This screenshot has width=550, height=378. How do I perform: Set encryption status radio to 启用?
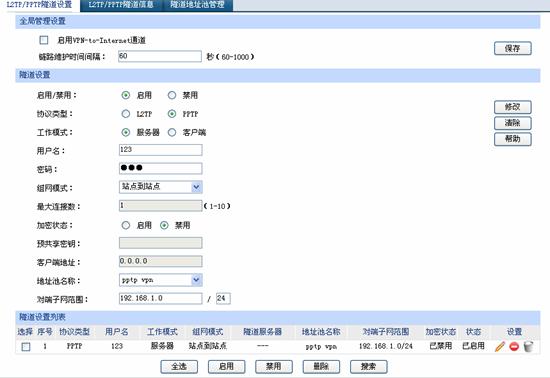point(126,225)
